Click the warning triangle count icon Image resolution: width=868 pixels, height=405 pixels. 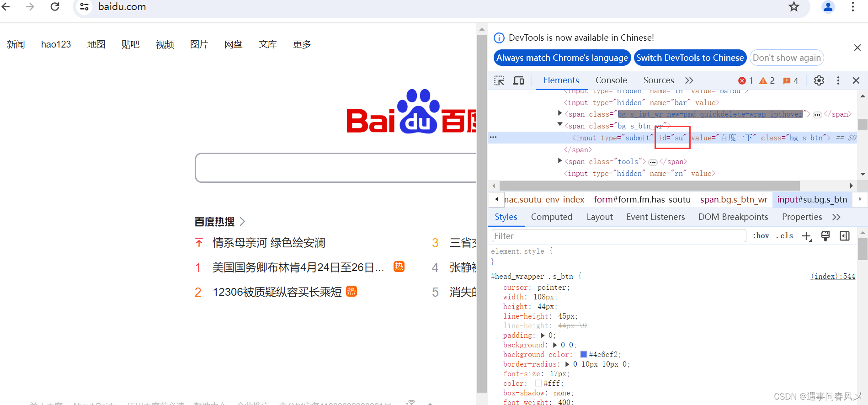763,81
